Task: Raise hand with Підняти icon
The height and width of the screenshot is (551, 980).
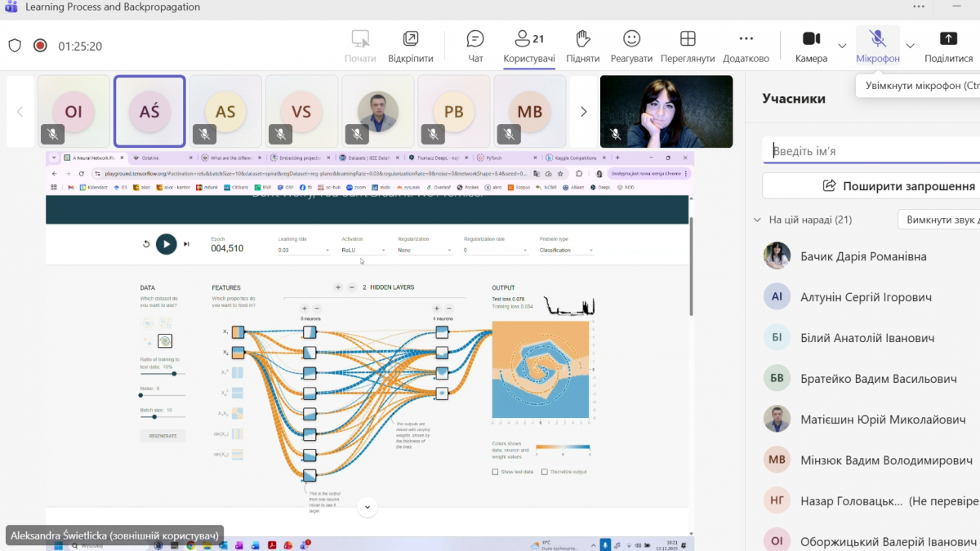Action: (582, 46)
